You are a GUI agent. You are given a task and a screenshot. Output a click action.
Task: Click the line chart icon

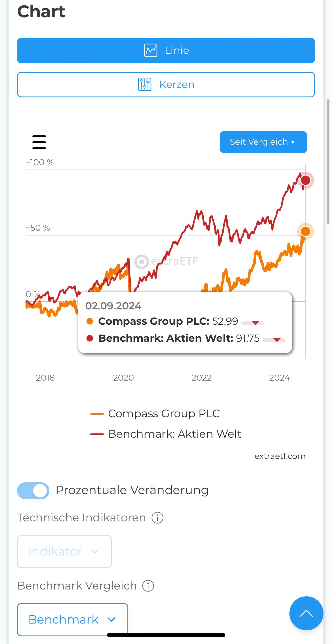[151, 51]
